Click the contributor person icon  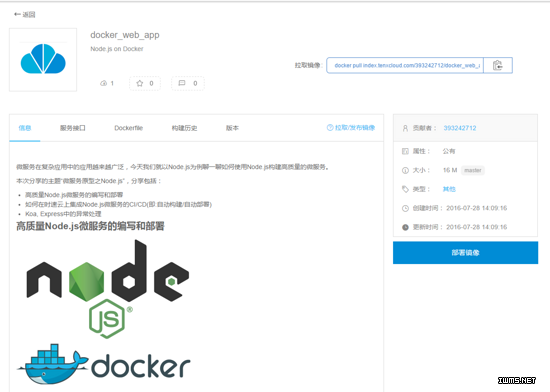tap(405, 128)
